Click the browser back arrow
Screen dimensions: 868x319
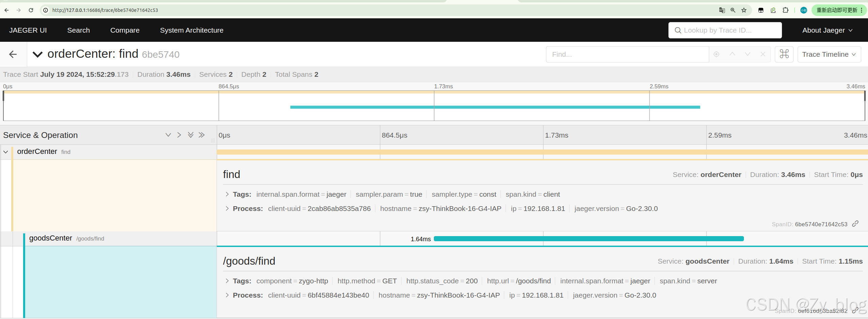click(x=6, y=10)
